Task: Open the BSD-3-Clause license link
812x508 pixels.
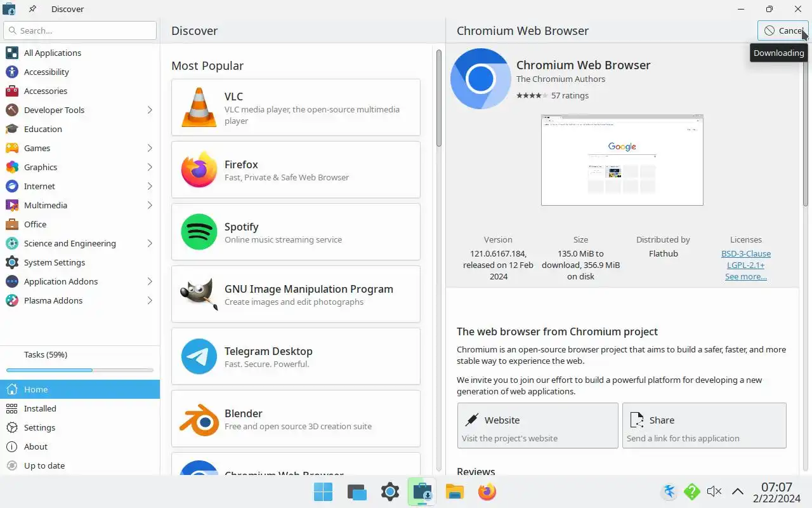Action: 746,253
